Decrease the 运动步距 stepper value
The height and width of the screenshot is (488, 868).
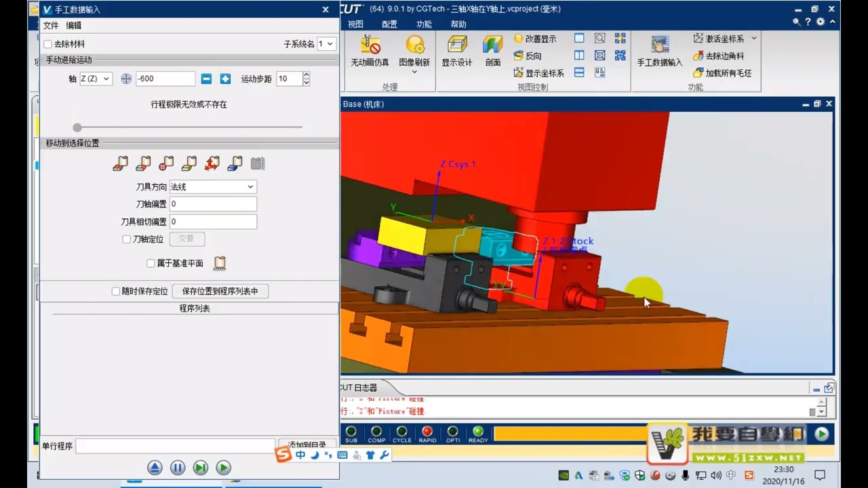(307, 82)
